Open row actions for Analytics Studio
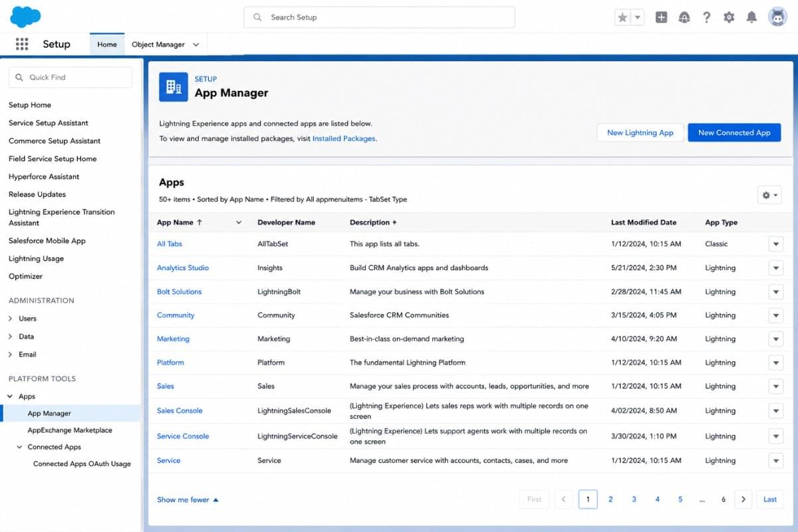 click(x=775, y=268)
